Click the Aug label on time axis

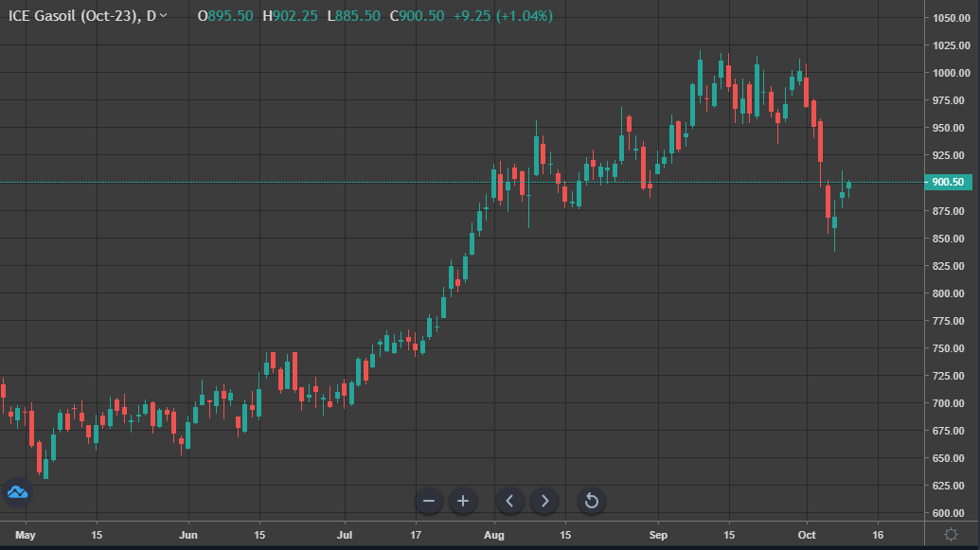(493, 535)
